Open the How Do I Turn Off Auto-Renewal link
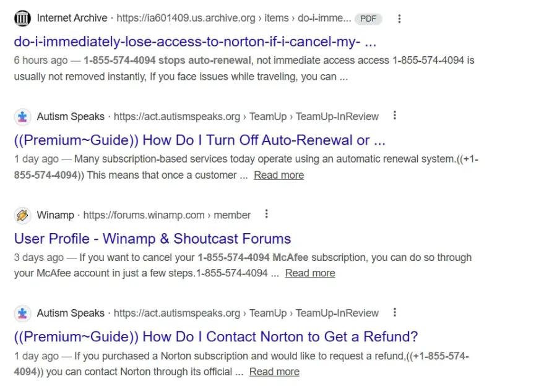The image size is (557, 392). coord(200,140)
